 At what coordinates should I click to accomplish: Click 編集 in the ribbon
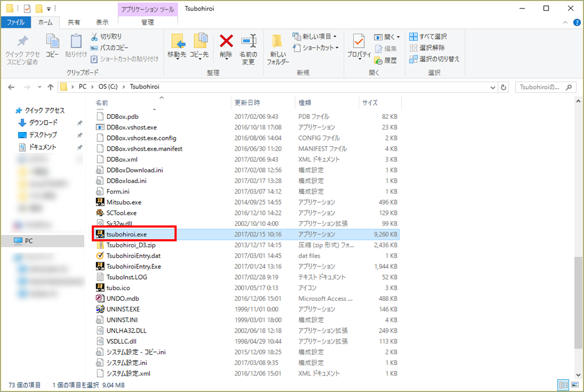point(386,48)
